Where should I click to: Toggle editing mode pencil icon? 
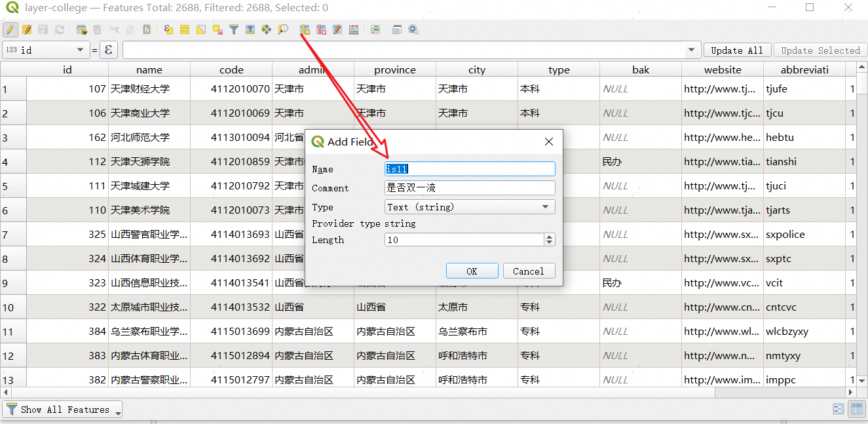[x=10, y=29]
